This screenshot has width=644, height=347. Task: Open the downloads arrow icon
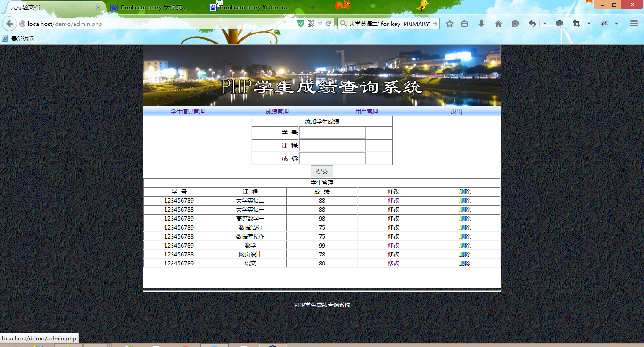[481, 24]
